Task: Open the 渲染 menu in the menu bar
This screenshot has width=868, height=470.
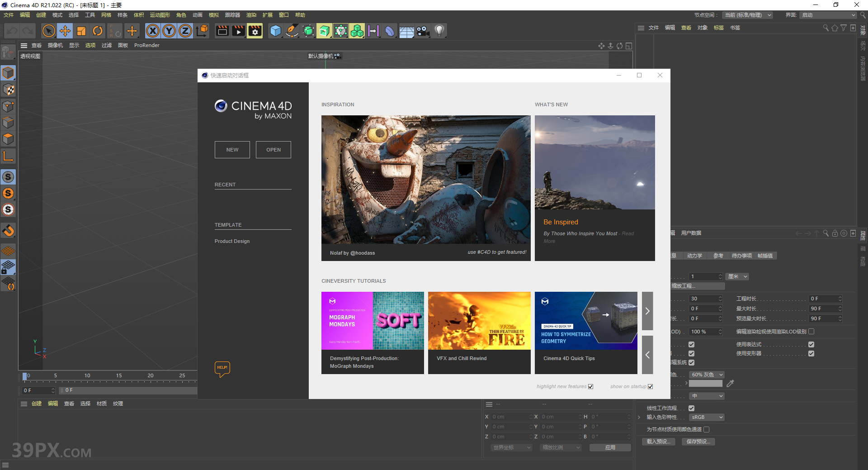Action: pyautogui.click(x=251, y=15)
